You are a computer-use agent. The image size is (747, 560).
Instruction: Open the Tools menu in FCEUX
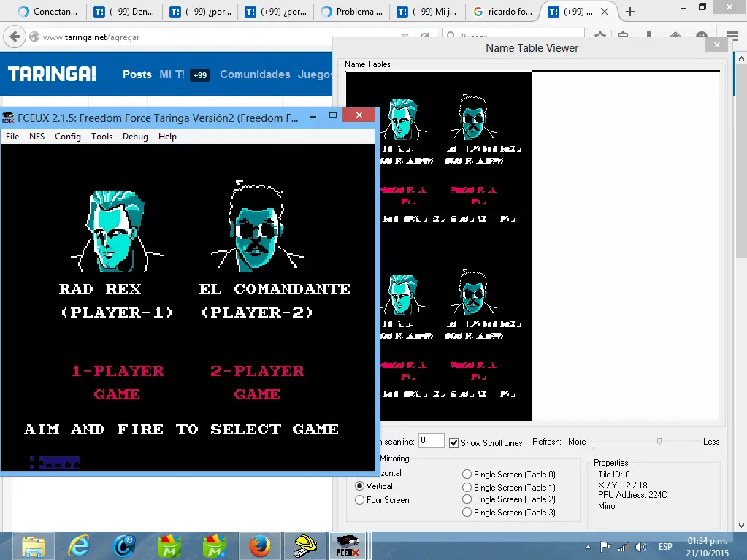tap(102, 137)
